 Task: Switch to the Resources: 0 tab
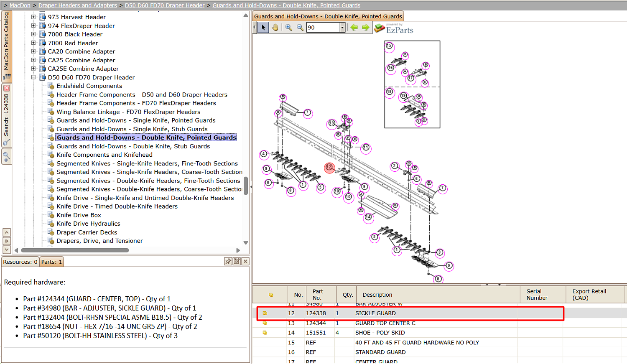tap(20, 262)
